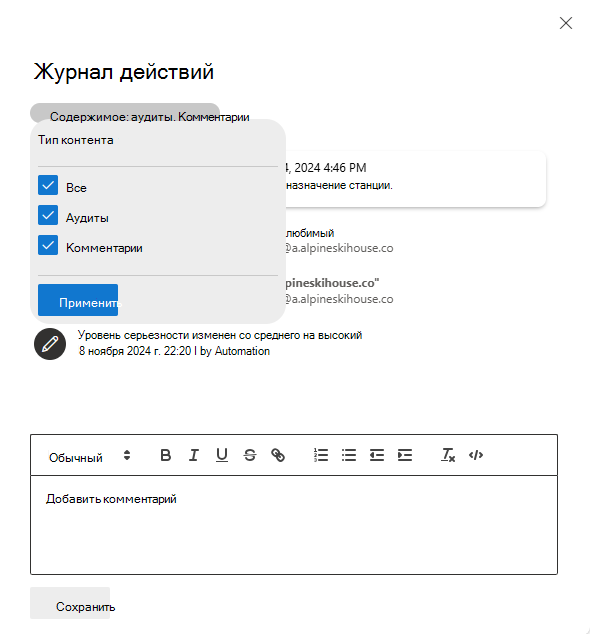The height and width of the screenshot is (634, 590).
Task: Uncheck the Аудиты checkbox
Action: coord(48,215)
